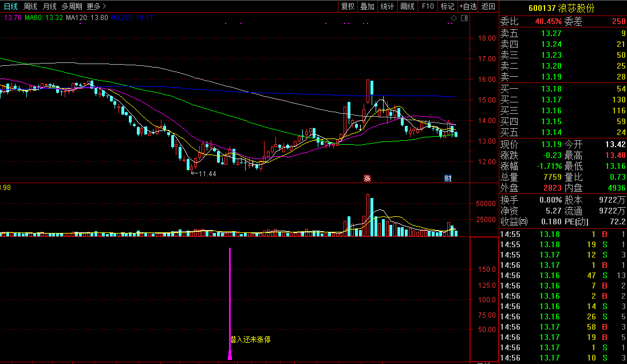Click the 量比 value 0.73
The width and height of the screenshot is (627, 364).
click(618, 177)
